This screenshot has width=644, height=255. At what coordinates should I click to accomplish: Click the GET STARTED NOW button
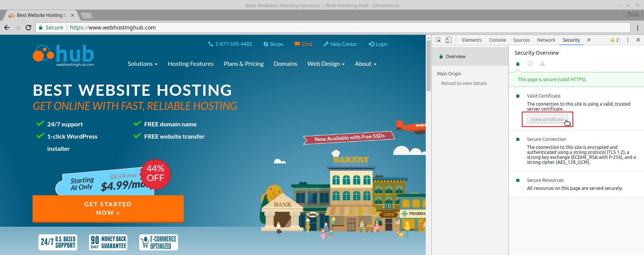click(x=108, y=209)
